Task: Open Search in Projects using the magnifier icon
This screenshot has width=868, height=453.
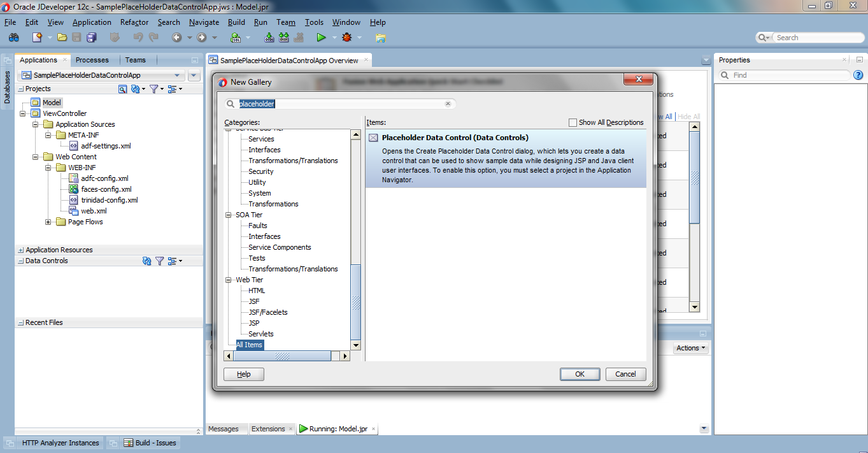Action: point(122,89)
